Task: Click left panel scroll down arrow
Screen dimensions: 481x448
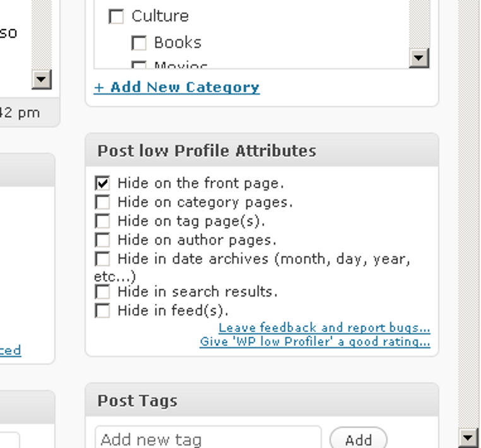Action: pos(42,80)
